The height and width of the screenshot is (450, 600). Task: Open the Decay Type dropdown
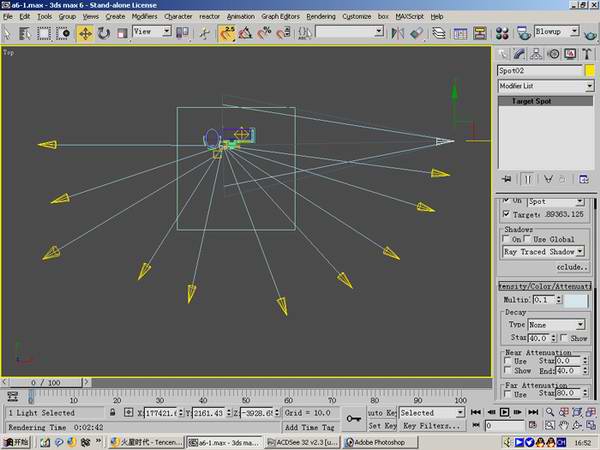tap(580, 325)
